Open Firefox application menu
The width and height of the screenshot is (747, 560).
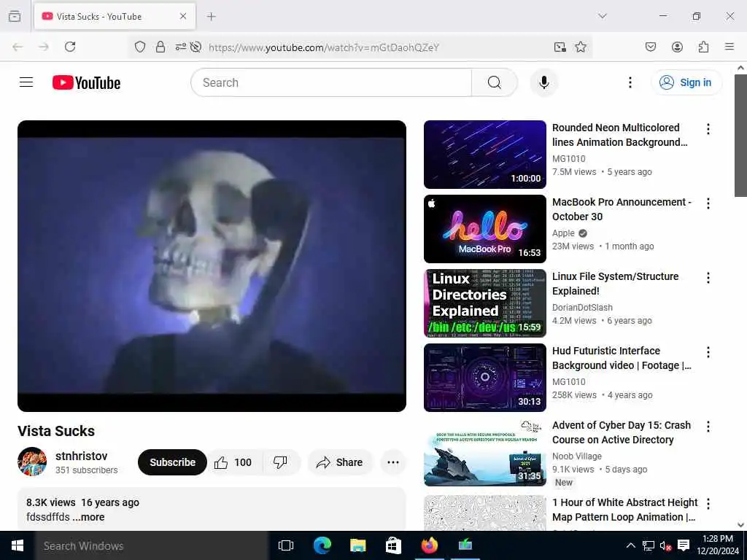coord(729,47)
